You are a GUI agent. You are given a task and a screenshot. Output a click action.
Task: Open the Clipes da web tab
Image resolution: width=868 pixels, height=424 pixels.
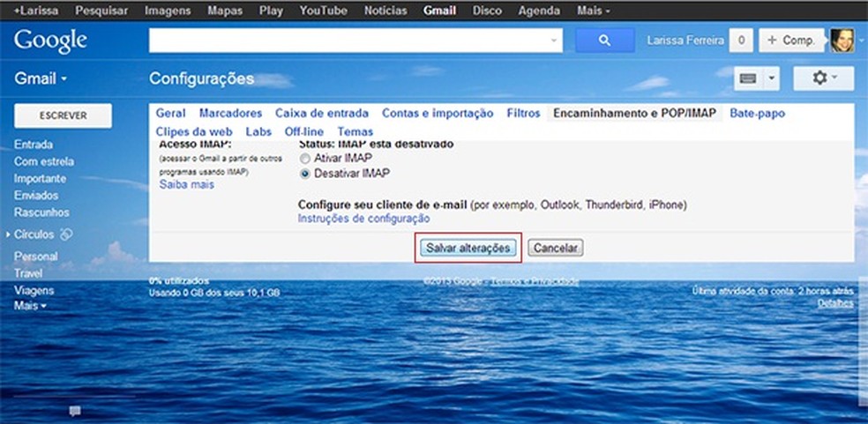tap(194, 131)
